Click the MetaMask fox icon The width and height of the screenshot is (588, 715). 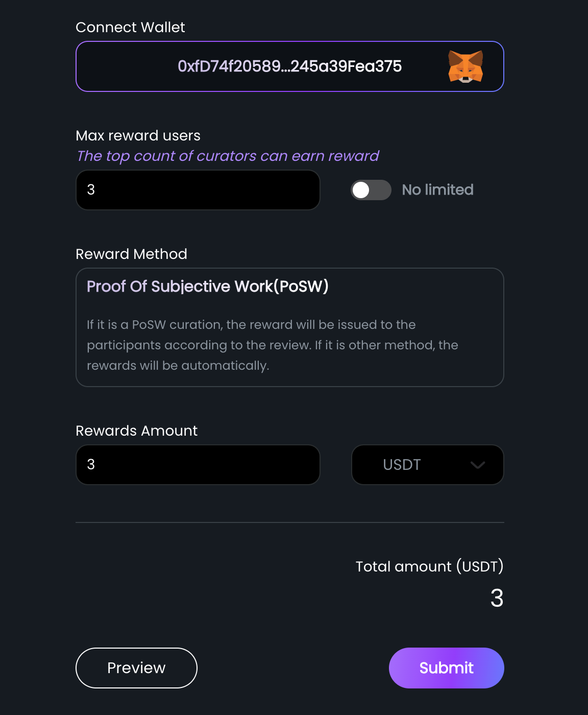(465, 66)
